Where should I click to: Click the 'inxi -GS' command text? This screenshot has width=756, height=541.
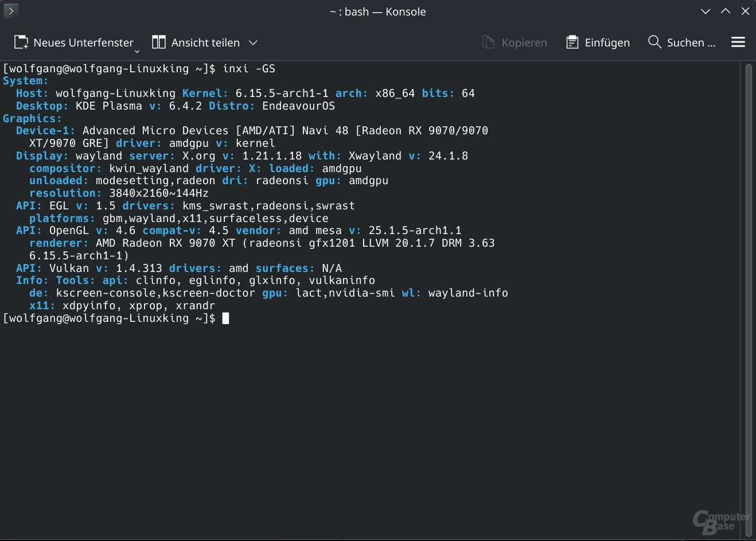coord(249,68)
